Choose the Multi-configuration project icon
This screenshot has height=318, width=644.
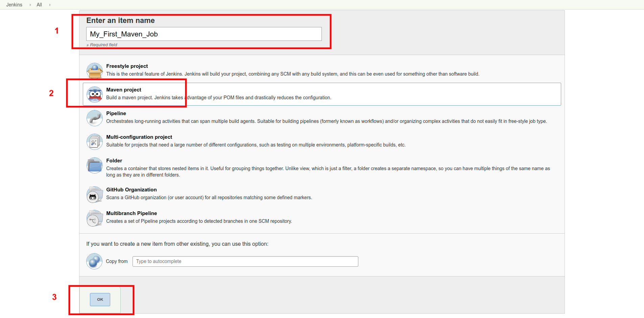[95, 141]
